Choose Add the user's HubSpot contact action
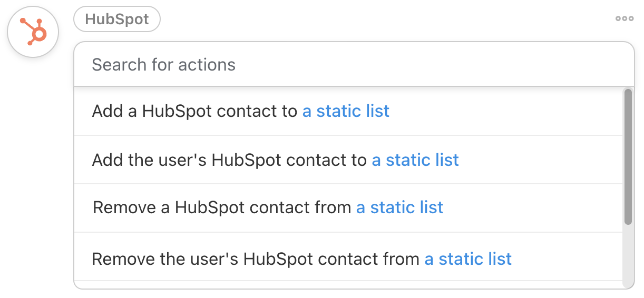Viewport: 644px width, 298px height. (229, 160)
